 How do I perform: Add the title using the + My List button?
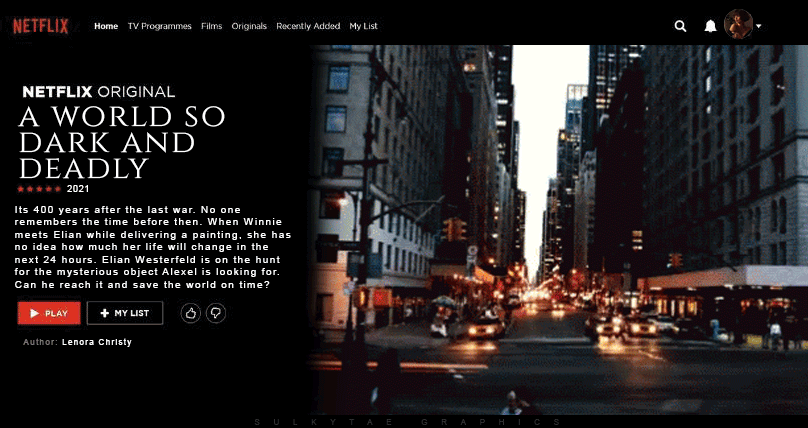point(125,313)
